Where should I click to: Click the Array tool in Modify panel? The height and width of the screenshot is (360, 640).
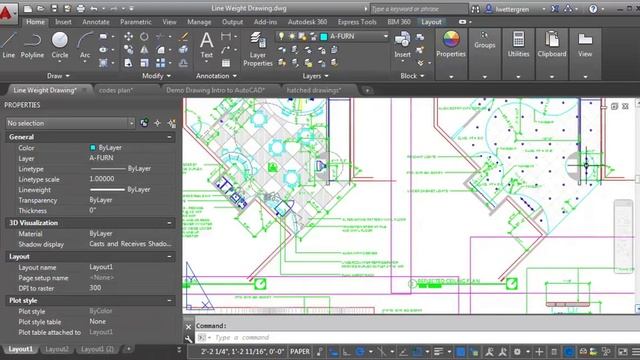tap(161, 63)
